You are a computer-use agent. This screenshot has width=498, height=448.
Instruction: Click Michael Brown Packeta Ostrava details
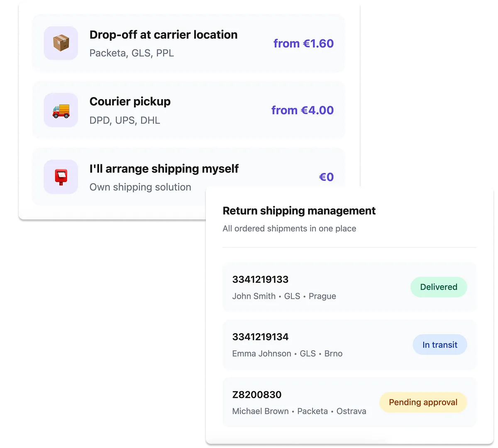[x=299, y=411]
